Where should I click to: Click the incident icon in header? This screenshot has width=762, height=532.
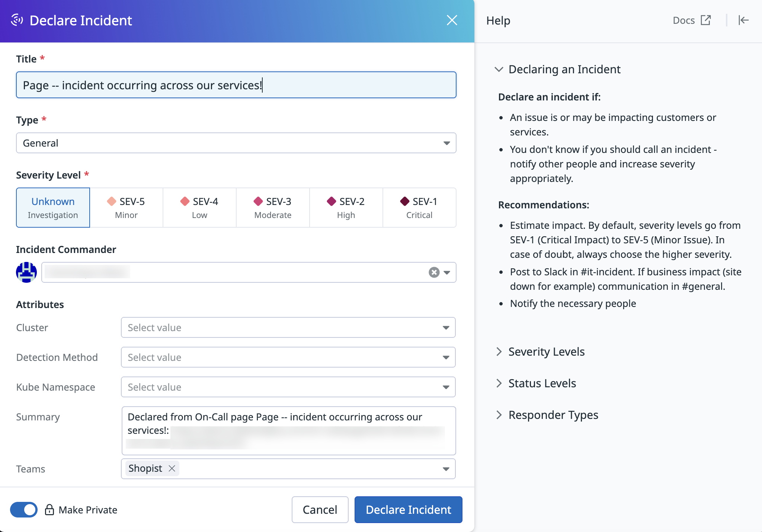[17, 20]
